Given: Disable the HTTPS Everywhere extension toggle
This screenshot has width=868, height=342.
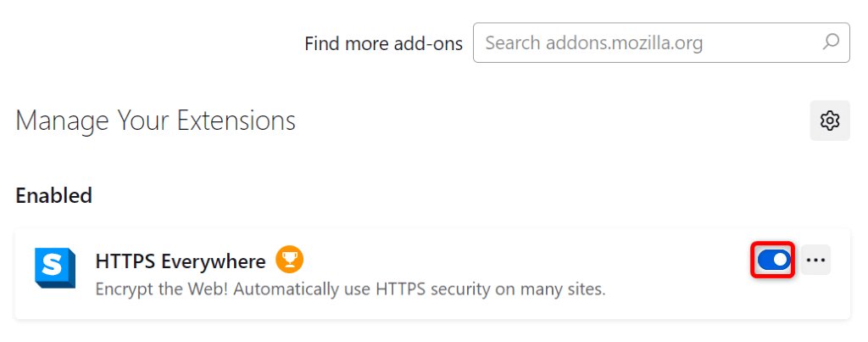Looking at the screenshot, I should (774, 260).
